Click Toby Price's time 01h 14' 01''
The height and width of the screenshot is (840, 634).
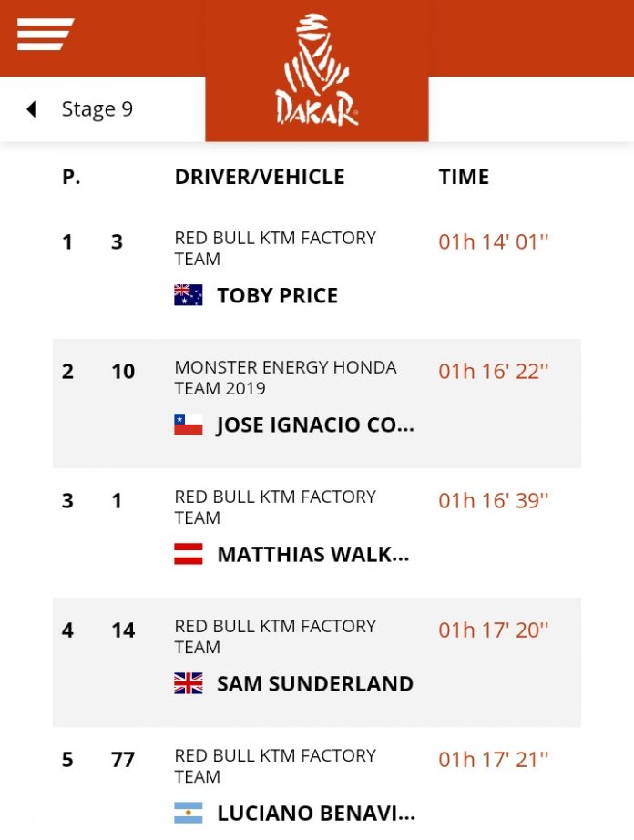pos(494,242)
